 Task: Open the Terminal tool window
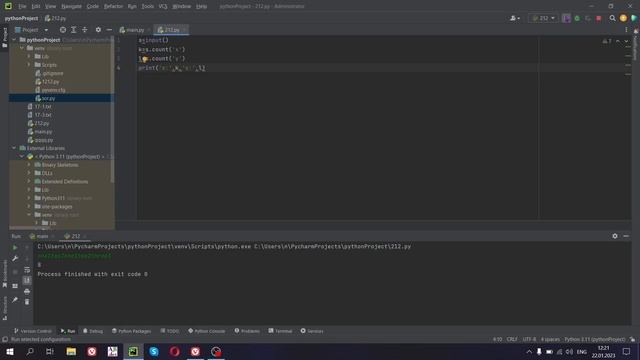[280, 331]
